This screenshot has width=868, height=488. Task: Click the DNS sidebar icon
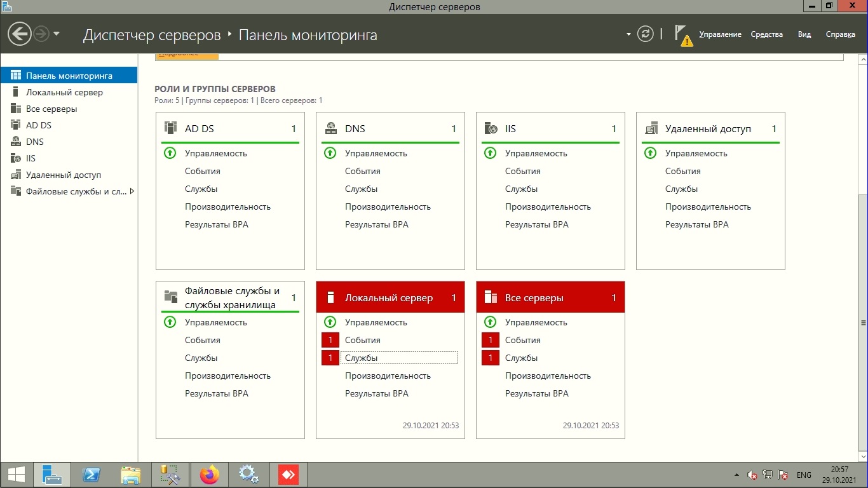coord(16,142)
